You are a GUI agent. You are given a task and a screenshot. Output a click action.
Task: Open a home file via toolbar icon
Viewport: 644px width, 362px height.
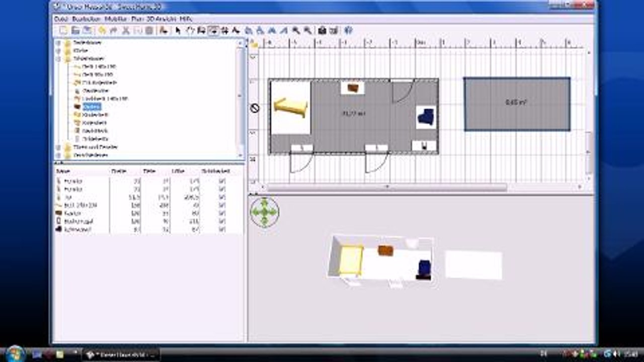[x=74, y=31]
